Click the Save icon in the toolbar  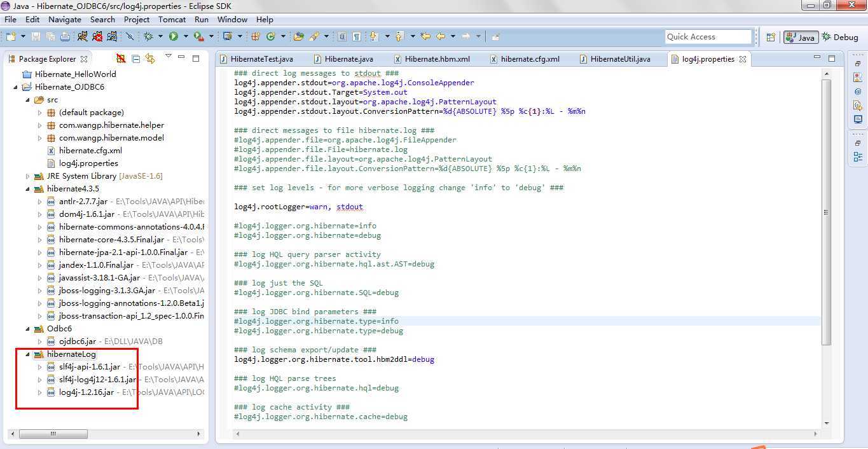click(36, 37)
